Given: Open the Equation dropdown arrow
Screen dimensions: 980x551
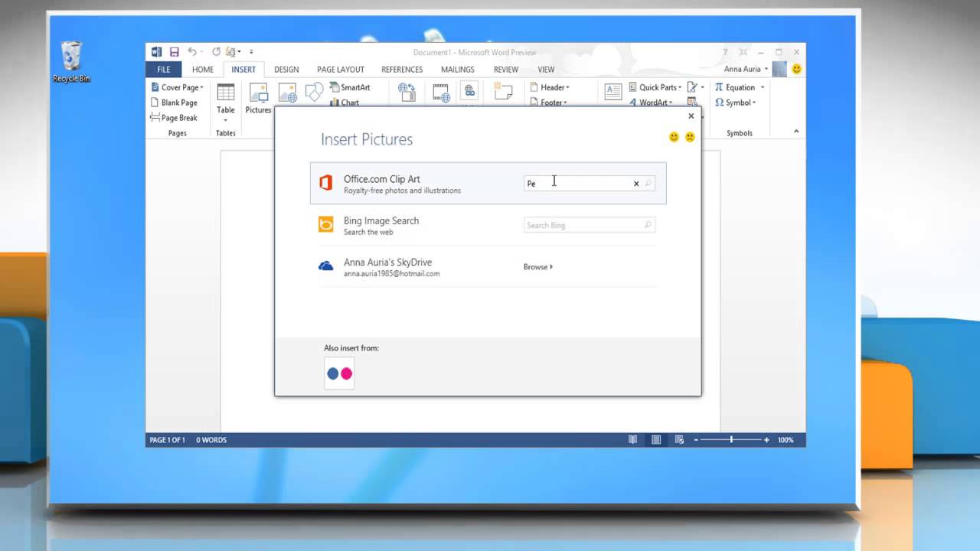Looking at the screenshot, I should click(763, 87).
